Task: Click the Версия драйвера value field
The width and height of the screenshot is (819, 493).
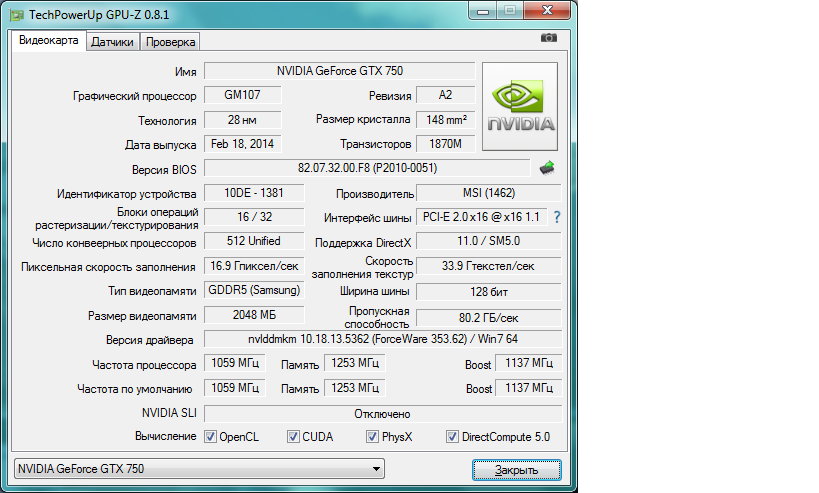Action: pos(380,339)
